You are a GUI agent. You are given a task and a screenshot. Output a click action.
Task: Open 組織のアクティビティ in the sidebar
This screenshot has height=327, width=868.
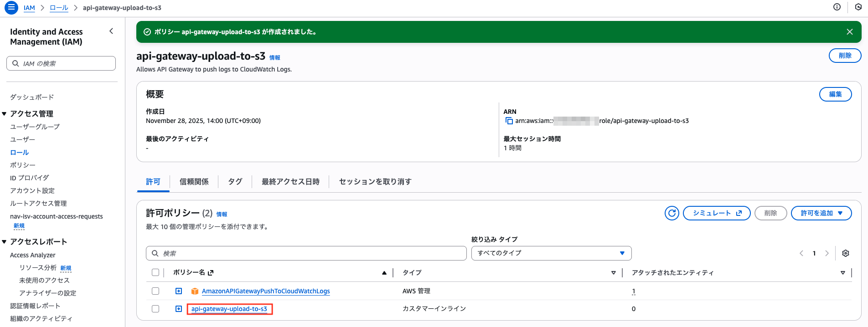41,318
